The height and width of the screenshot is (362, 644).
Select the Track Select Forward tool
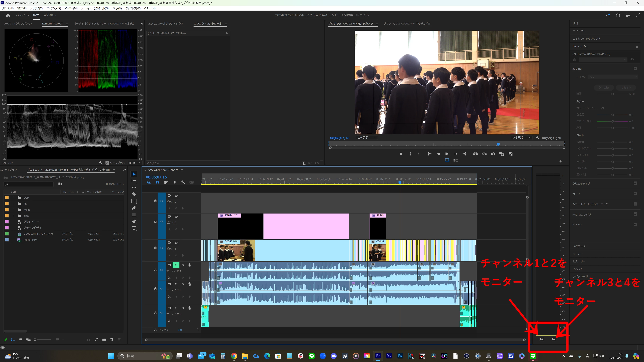(134, 181)
